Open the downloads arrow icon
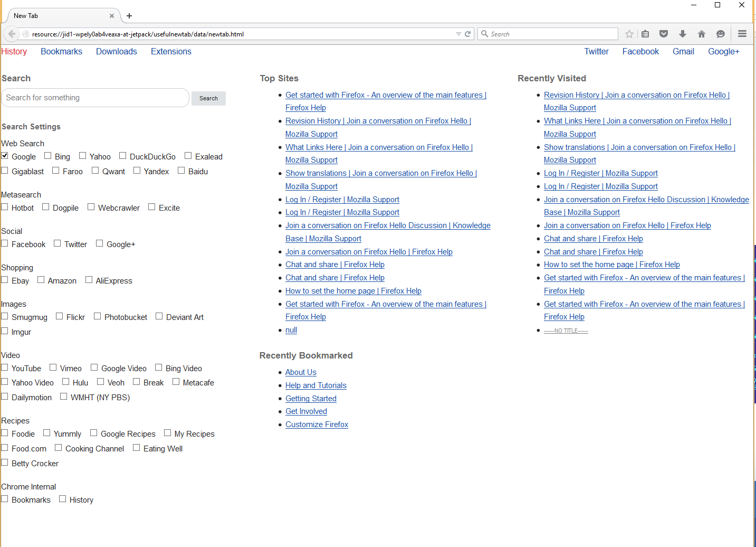This screenshot has height=547, width=756. [683, 34]
